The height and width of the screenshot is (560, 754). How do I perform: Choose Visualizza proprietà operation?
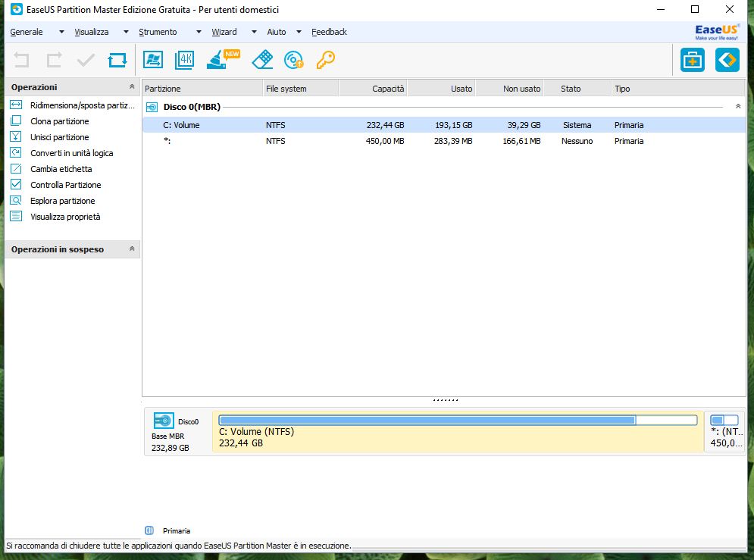click(x=65, y=217)
